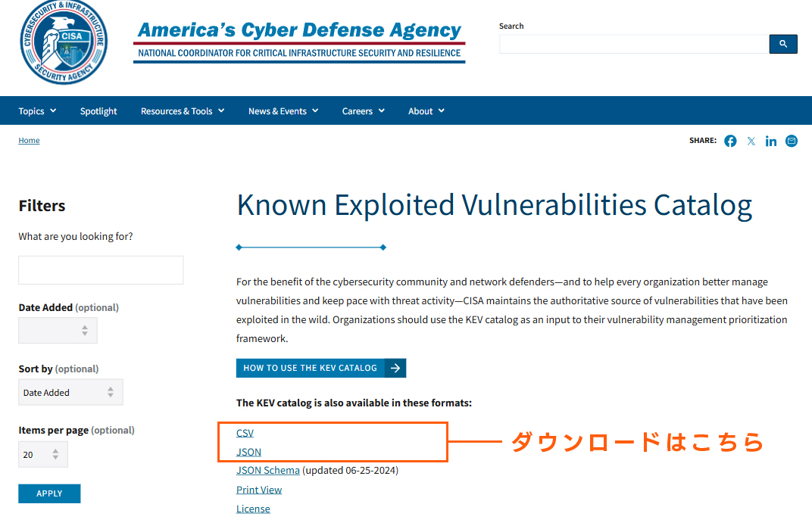Download the CSV format link

click(245, 433)
